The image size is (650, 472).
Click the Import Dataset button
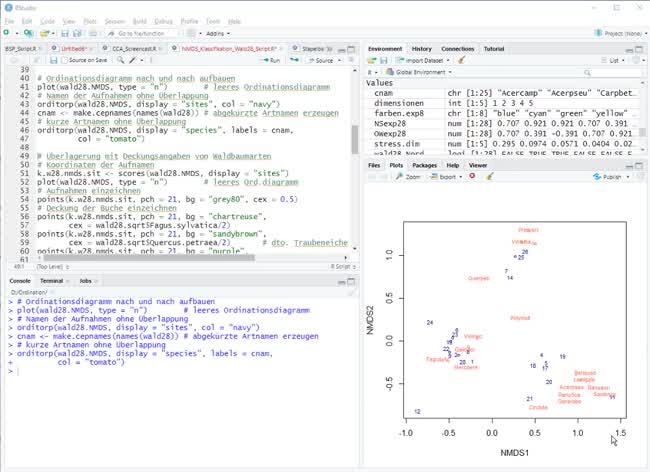click(x=420, y=61)
